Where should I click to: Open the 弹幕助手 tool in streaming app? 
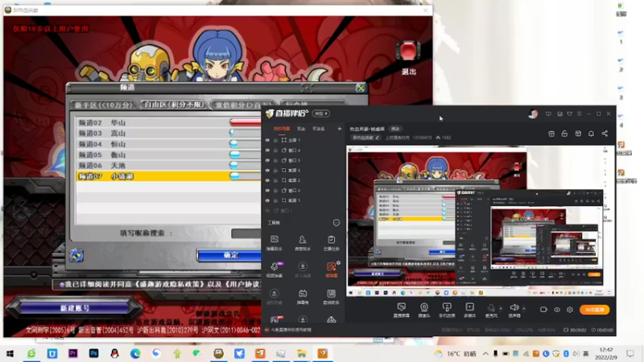click(275, 243)
